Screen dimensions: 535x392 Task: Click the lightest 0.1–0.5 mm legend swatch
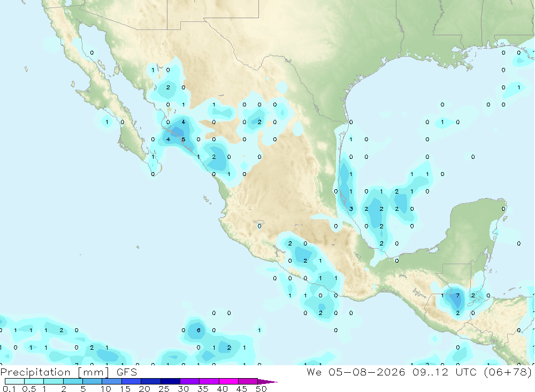tap(14, 381)
